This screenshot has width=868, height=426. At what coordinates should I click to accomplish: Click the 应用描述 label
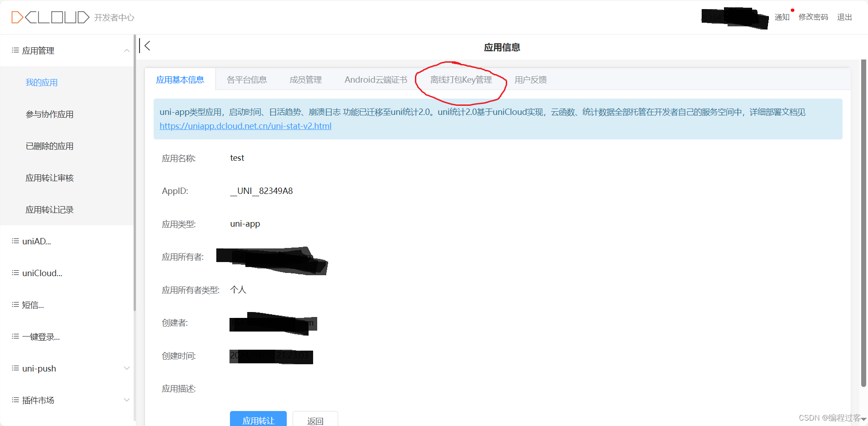pos(179,389)
